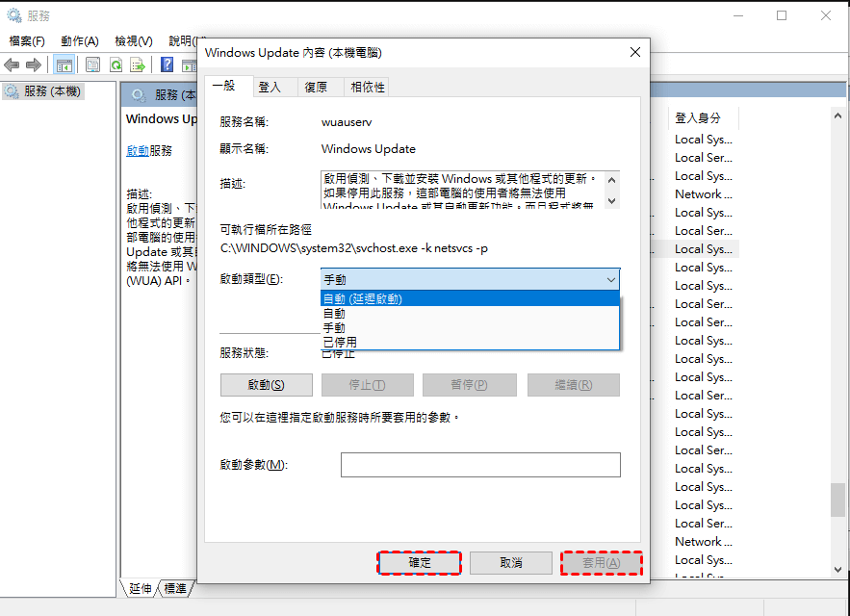
Task: Click the services list scrollbar down arrow
Action: [837, 570]
